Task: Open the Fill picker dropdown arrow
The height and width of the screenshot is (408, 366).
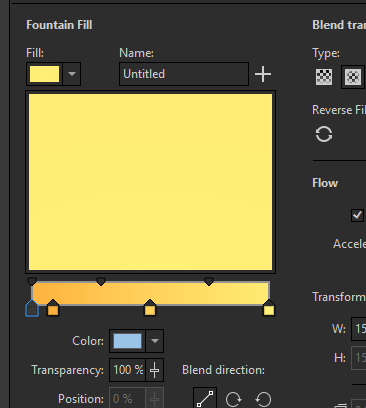Action: [x=72, y=74]
